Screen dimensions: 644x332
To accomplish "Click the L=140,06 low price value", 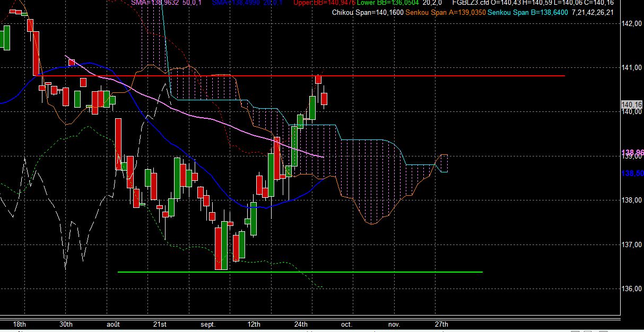I will click(x=569, y=3).
